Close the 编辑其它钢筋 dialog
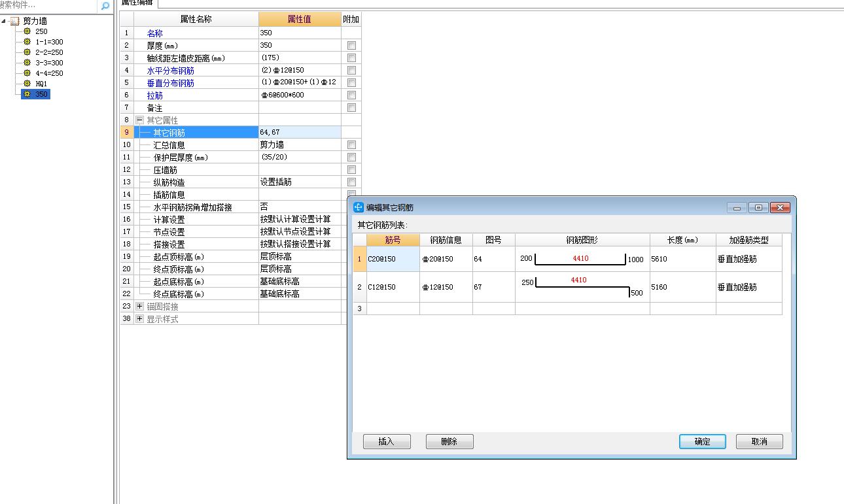The width and height of the screenshot is (844, 504). pos(779,208)
